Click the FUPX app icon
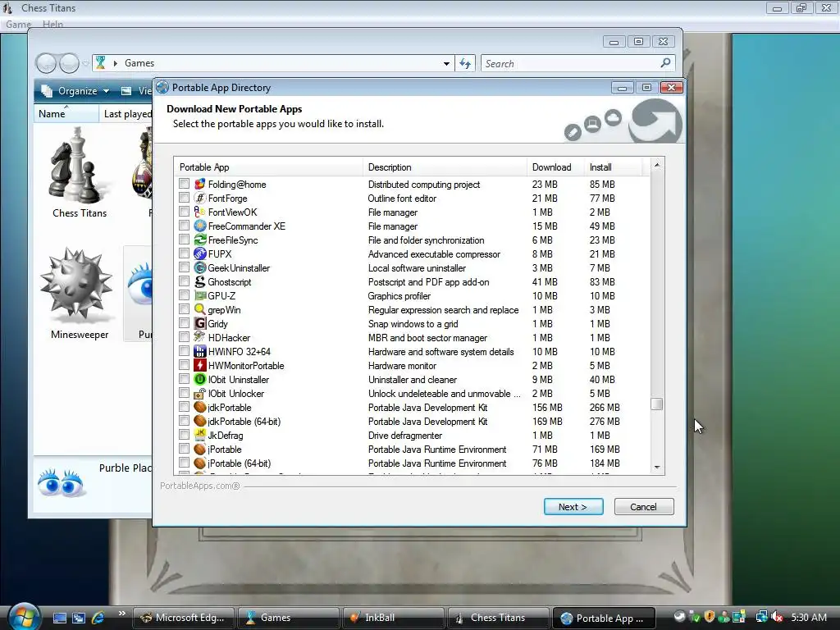This screenshot has height=630, width=840. click(x=200, y=254)
